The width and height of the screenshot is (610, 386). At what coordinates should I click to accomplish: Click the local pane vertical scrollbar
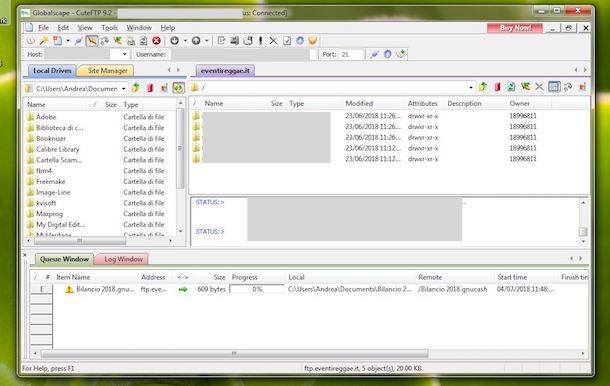[x=180, y=148]
